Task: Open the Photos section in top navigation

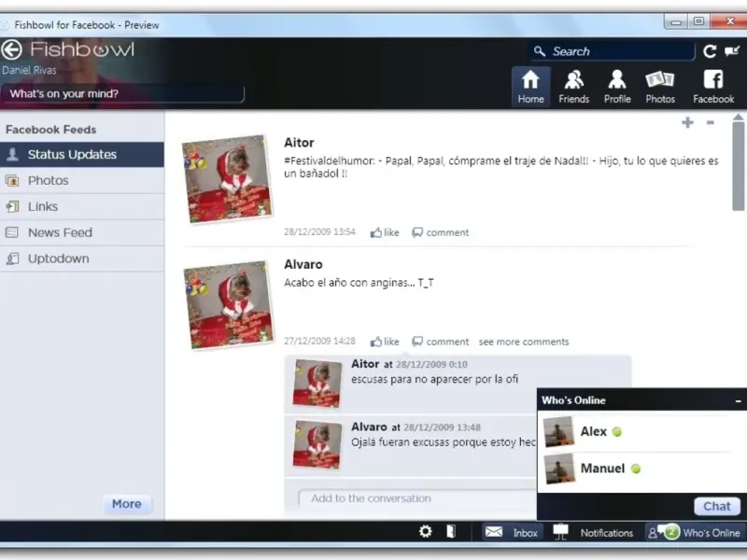Action: pos(660,87)
